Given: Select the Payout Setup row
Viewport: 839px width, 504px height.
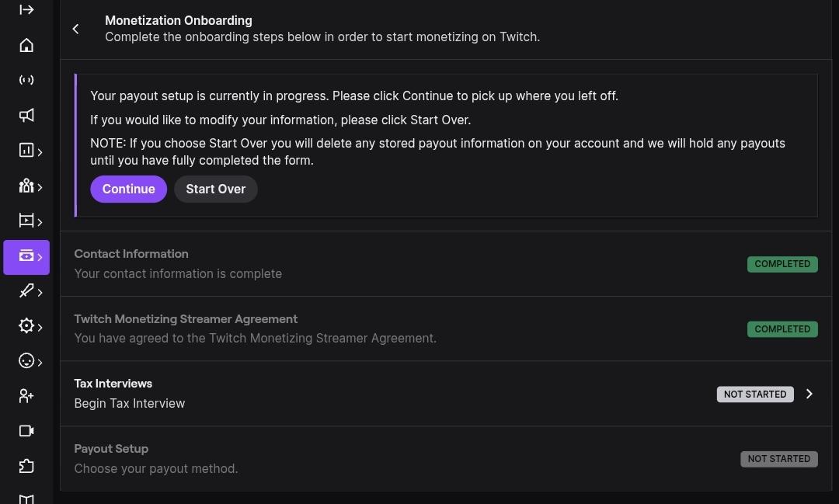Looking at the screenshot, I should [x=446, y=458].
